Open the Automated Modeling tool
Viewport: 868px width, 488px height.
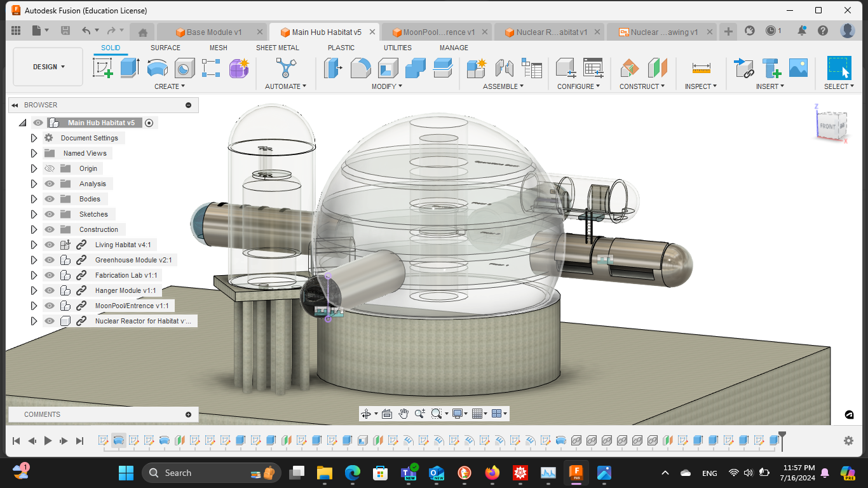[285, 67]
